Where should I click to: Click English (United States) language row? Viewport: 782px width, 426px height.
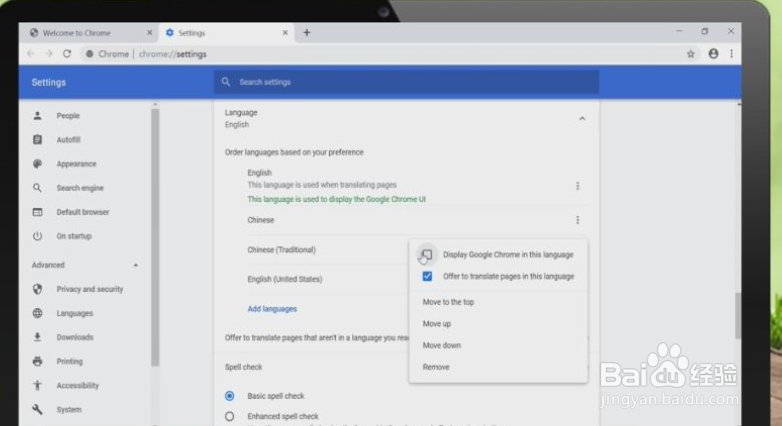click(285, 279)
